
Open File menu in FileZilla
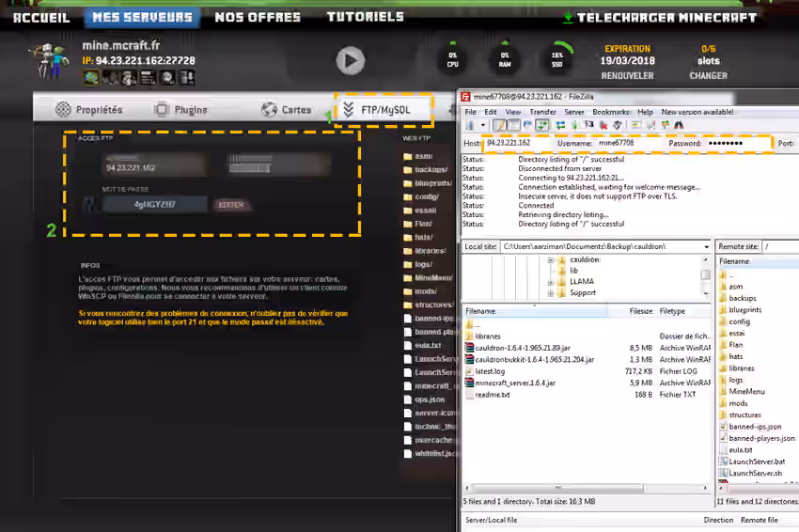[x=470, y=112]
